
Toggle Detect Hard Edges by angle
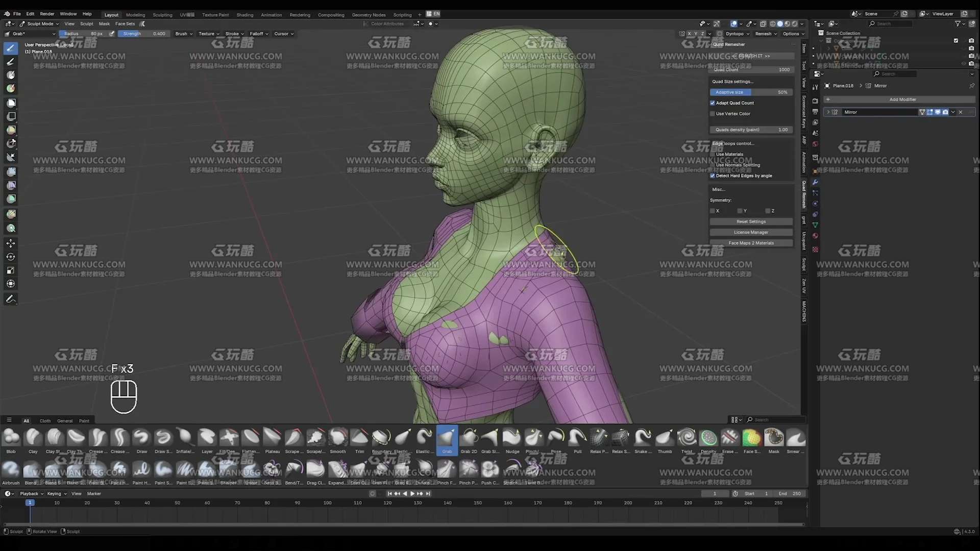click(713, 176)
